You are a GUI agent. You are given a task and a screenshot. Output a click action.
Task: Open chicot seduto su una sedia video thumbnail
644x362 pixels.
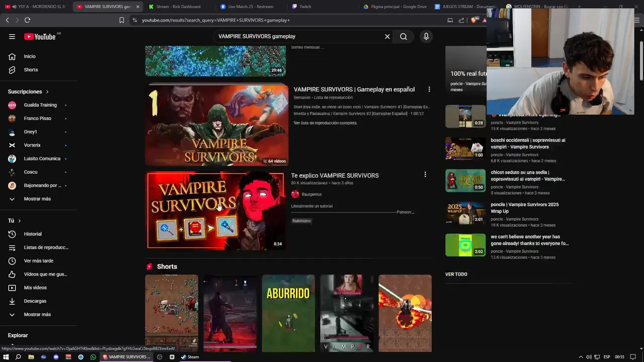(465, 180)
